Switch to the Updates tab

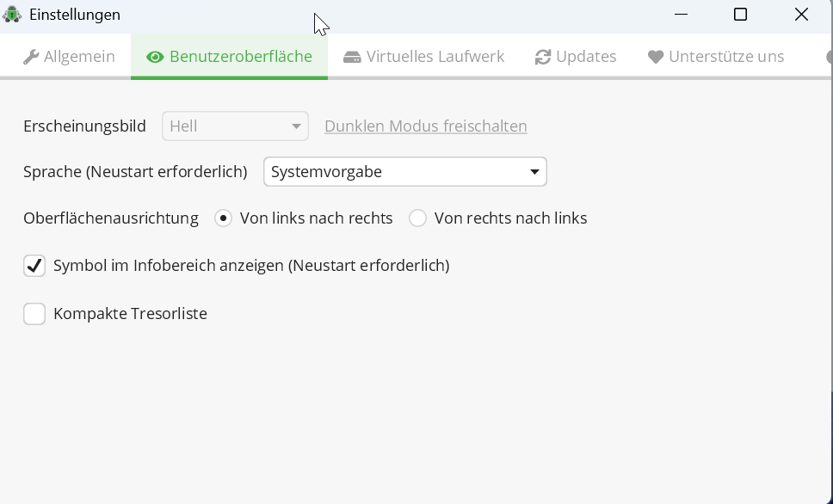[x=575, y=56]
